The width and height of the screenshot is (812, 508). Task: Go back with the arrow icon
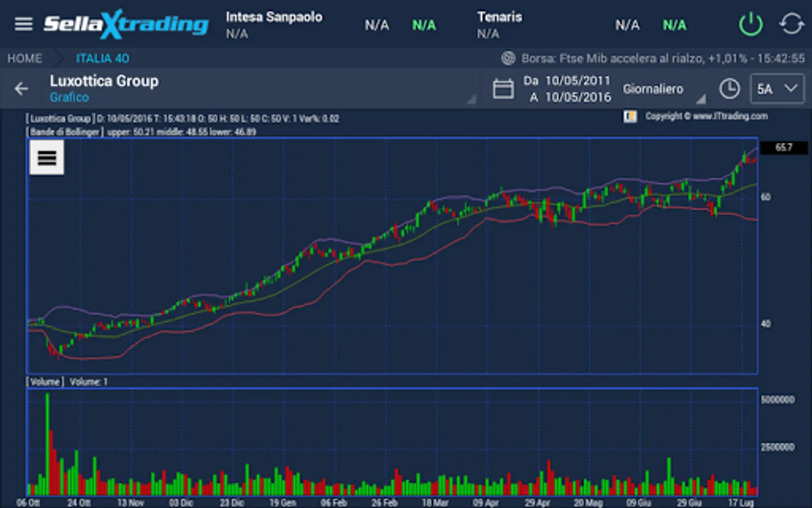(21, 89)
